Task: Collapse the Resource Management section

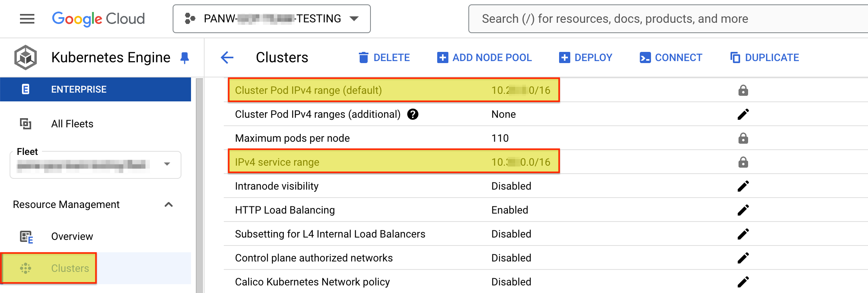Action: pyautogui.click(x=169, y=205)
